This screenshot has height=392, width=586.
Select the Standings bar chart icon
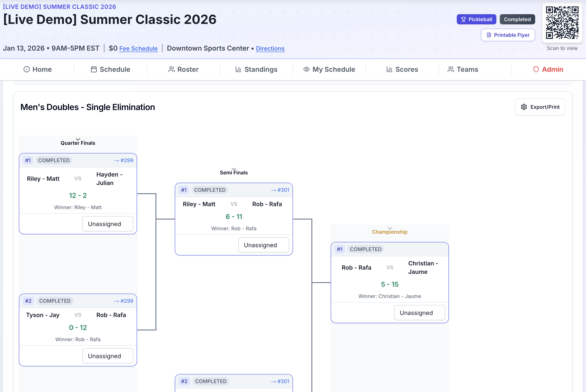click(238, 69)
